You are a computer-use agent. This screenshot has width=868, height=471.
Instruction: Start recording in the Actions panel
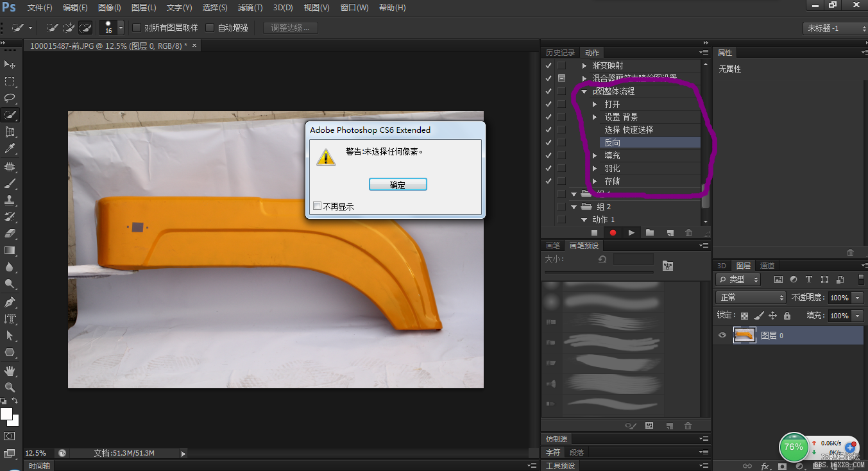613,233
